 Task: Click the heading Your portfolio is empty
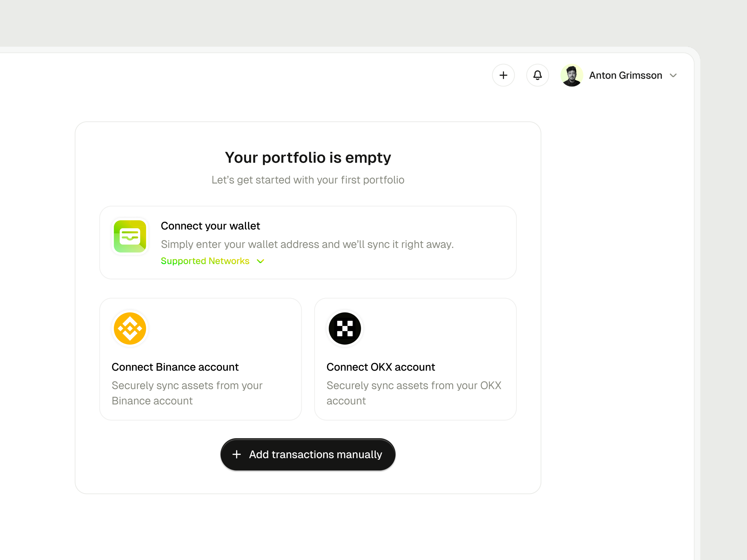[x=308, y=157]
